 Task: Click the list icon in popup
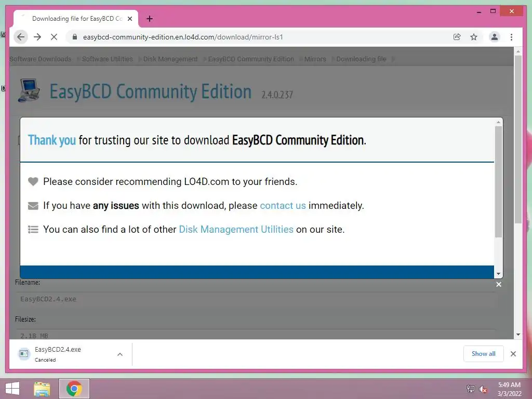33,230
